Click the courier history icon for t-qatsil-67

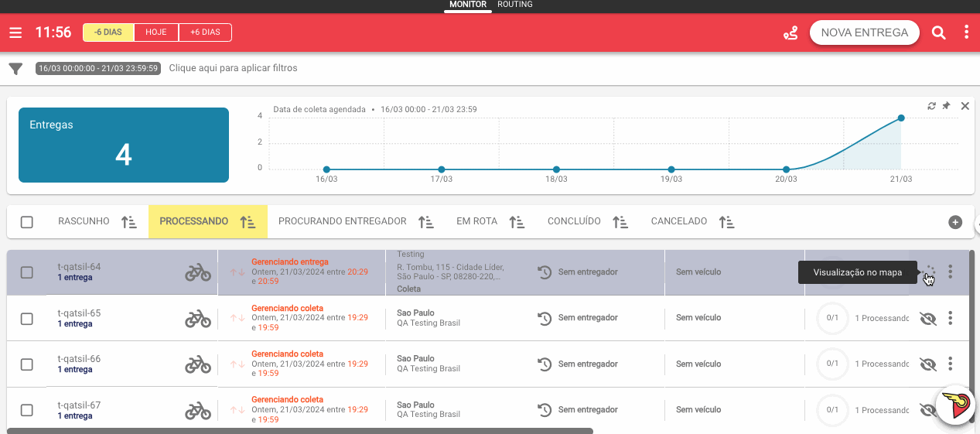click(545, 410)
